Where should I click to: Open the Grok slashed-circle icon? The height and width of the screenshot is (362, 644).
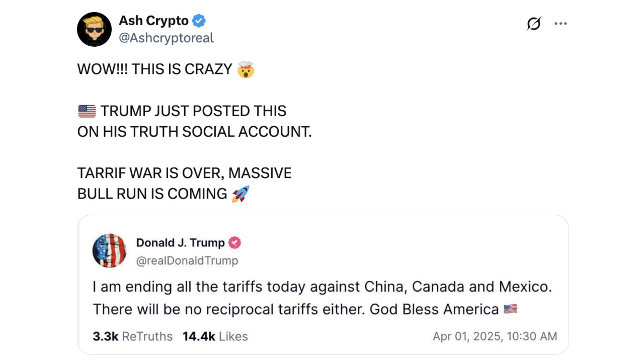[x=534, y=24]
